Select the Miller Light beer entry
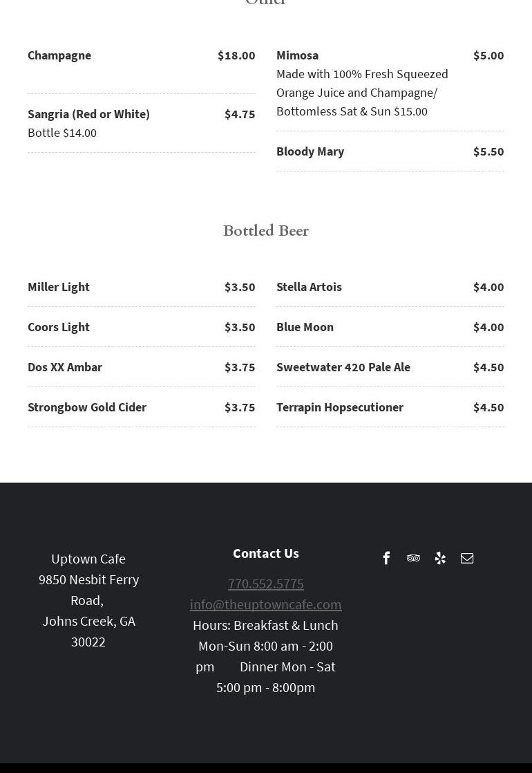532x773 pixels. pyautogui.click(x=59, y=287)
